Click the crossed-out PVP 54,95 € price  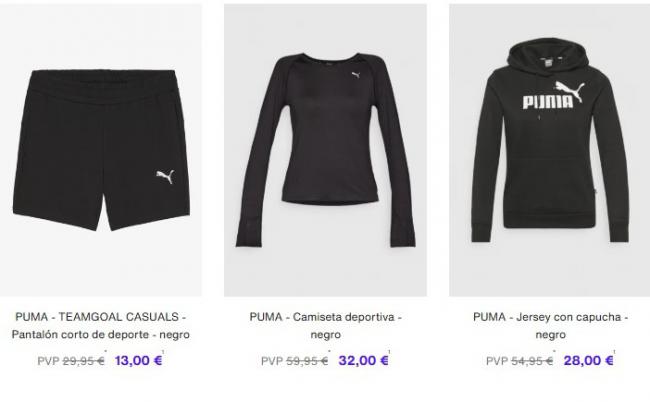click(519, 361)
